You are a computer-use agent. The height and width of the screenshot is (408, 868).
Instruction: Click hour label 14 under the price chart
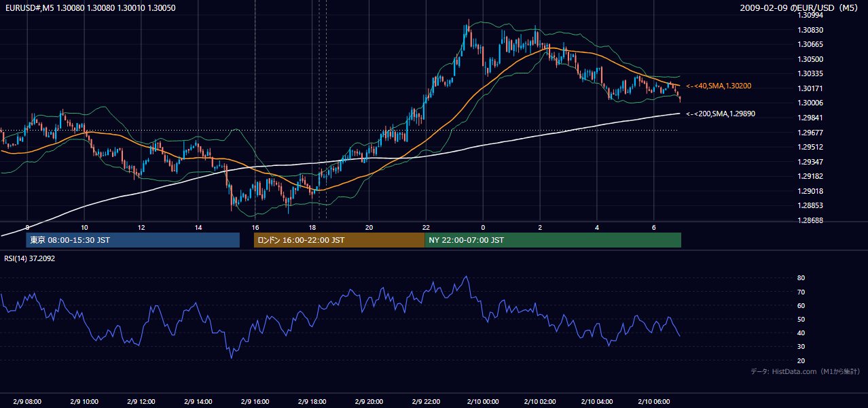tap(198, 227)
